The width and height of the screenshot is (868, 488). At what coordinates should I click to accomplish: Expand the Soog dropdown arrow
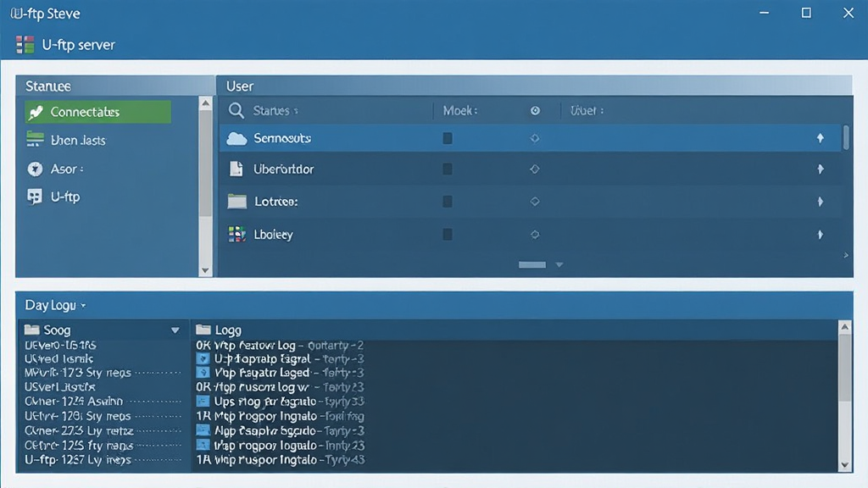click(175, 330)
